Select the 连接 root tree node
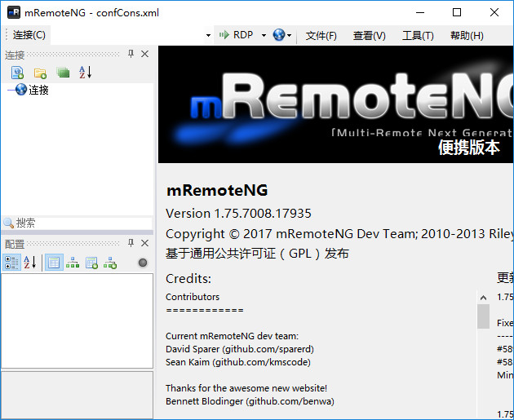This screenshot has height=420, width=514. pyautogui.click(x=38, y=90)
